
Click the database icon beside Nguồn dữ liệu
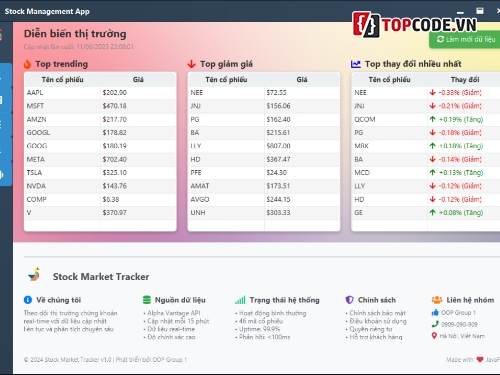click(x=147, y=300)
